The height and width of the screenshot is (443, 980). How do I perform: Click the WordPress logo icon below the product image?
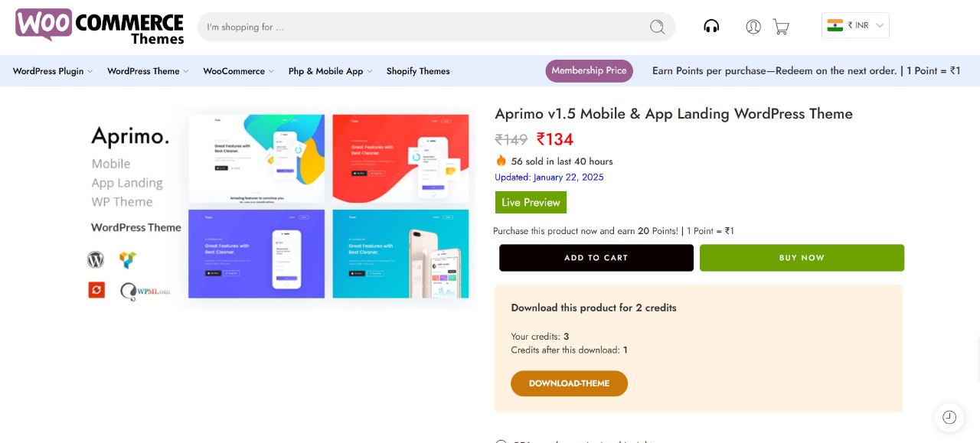[x=96, y=260]
